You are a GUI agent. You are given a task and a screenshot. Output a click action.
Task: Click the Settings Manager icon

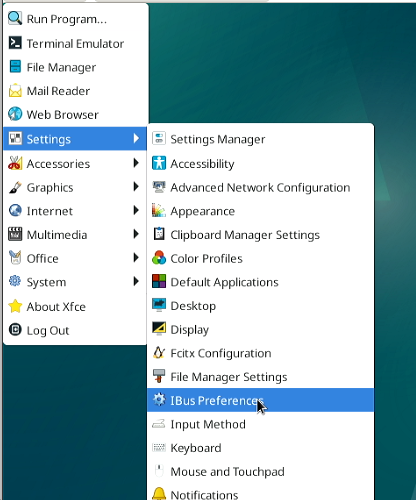click(x=159, y=138)
